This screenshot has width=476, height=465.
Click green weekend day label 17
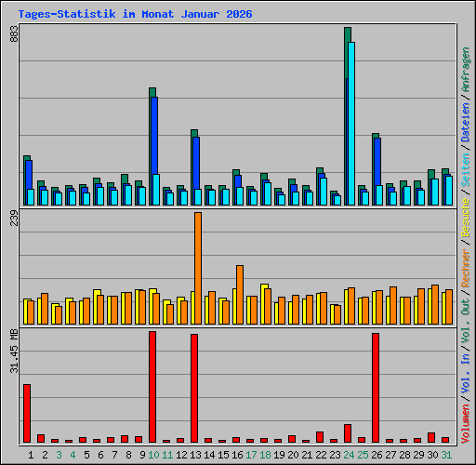[251, 455]
